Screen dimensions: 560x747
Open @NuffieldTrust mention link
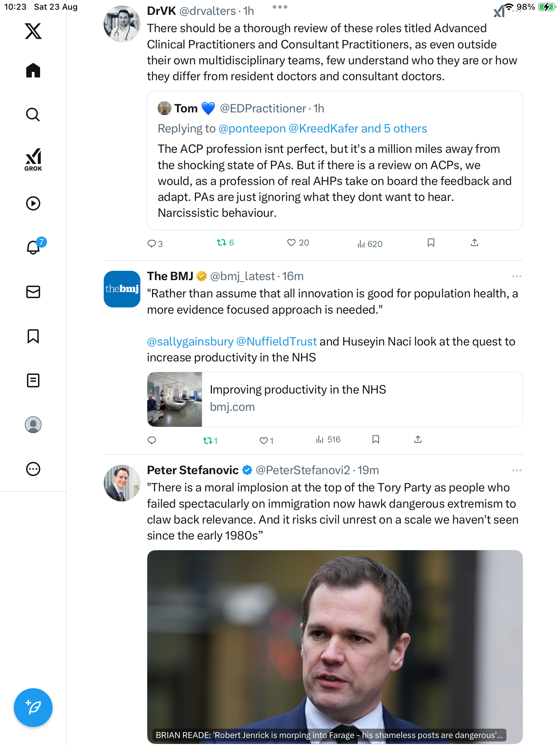pyautogui.click(x=276, y=342)
